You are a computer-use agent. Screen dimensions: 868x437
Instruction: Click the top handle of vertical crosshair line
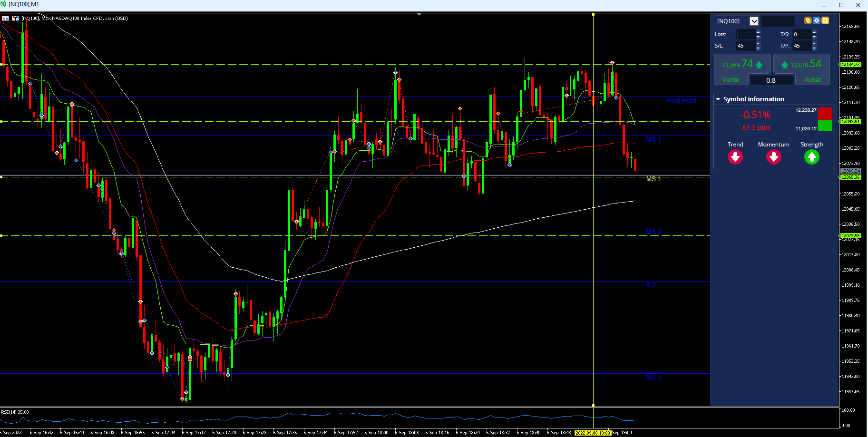(x=593, y=15)
